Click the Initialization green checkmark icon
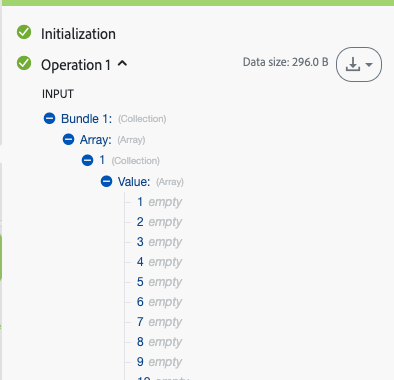This screenshot has height=380, width=394. click(24, 32)
